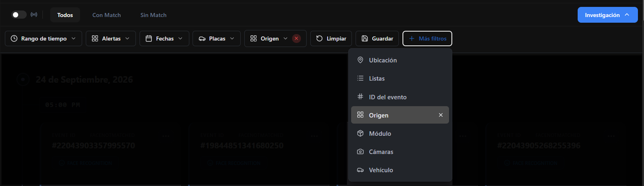Open the Investigación dropdown button
Viewport: 644px width, 186px height.
(608, 15)
